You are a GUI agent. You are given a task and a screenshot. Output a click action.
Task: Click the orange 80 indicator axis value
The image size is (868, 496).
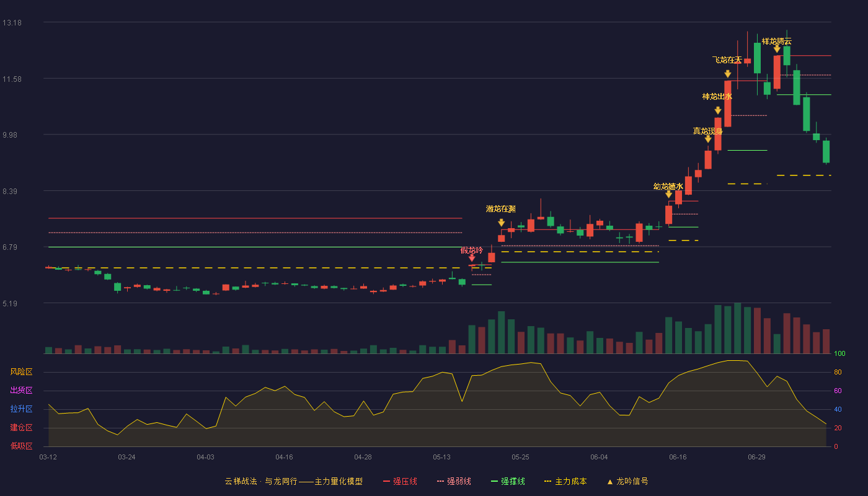coord(838,372)
